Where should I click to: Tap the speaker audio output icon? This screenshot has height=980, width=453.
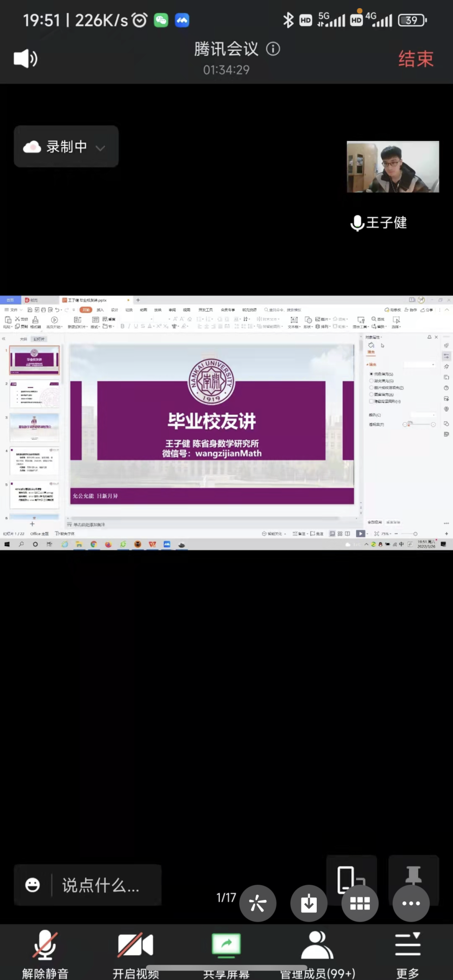point(25,59)
